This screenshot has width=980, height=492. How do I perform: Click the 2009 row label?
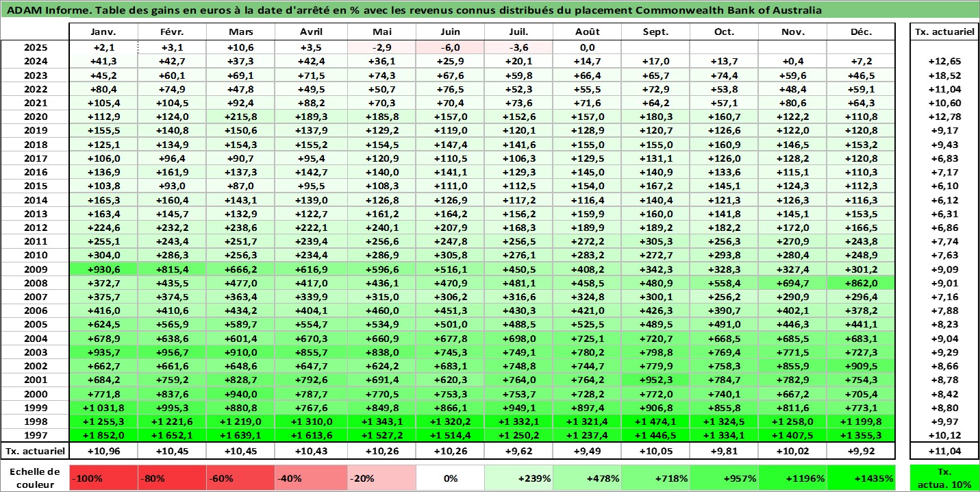click(x=35, y=269)
